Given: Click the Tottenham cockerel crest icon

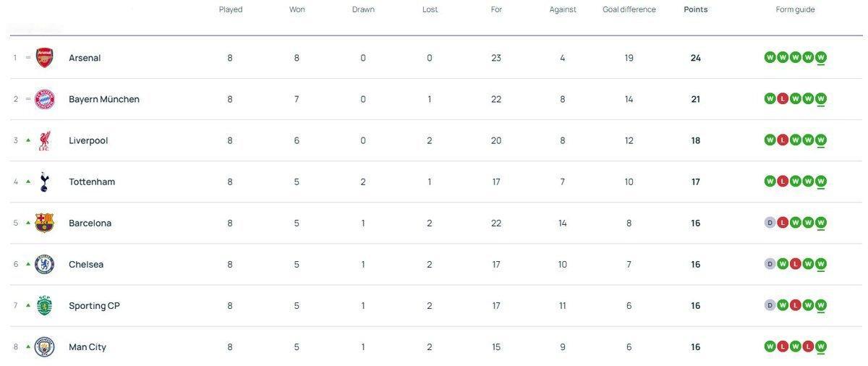Looking at the screenshot, I should pos(45,182).
